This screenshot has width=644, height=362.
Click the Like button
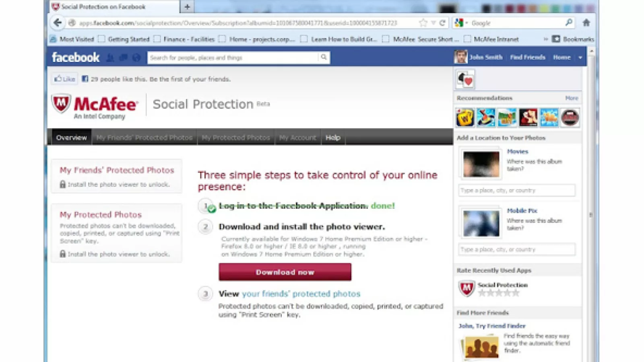(65, 79)
